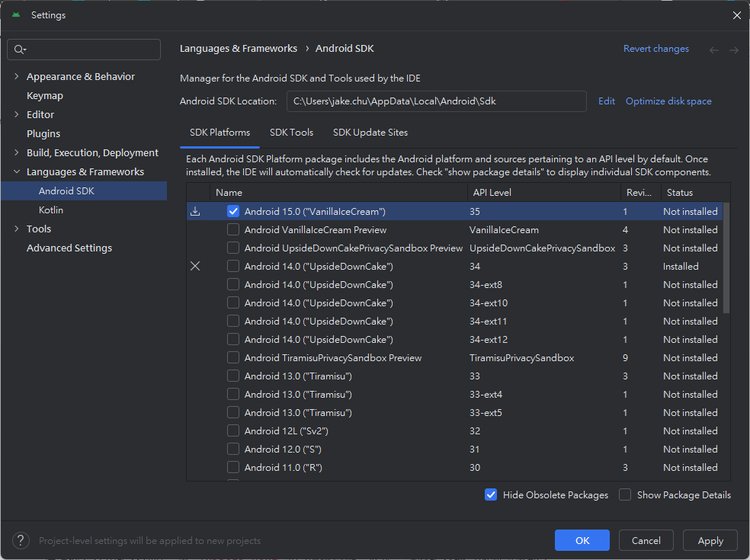Check Android 12L Sv2 checkbox
750x560 pixels.
point(233,431)
